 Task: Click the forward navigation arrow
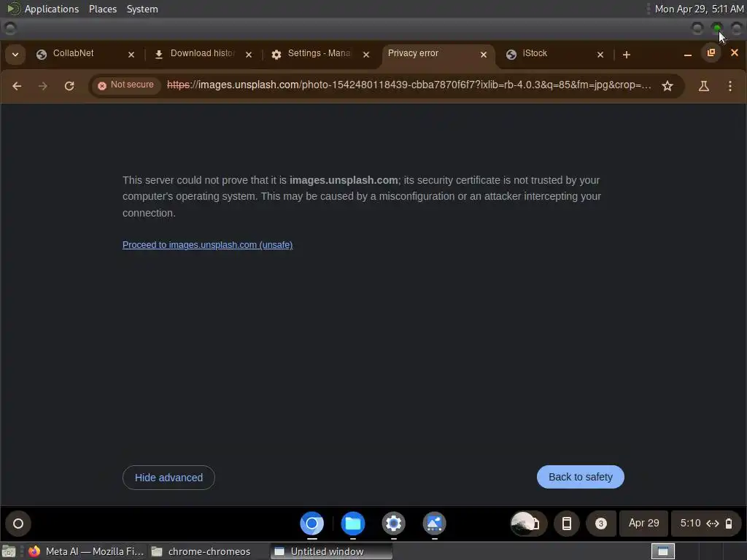(x=43, y=86)
